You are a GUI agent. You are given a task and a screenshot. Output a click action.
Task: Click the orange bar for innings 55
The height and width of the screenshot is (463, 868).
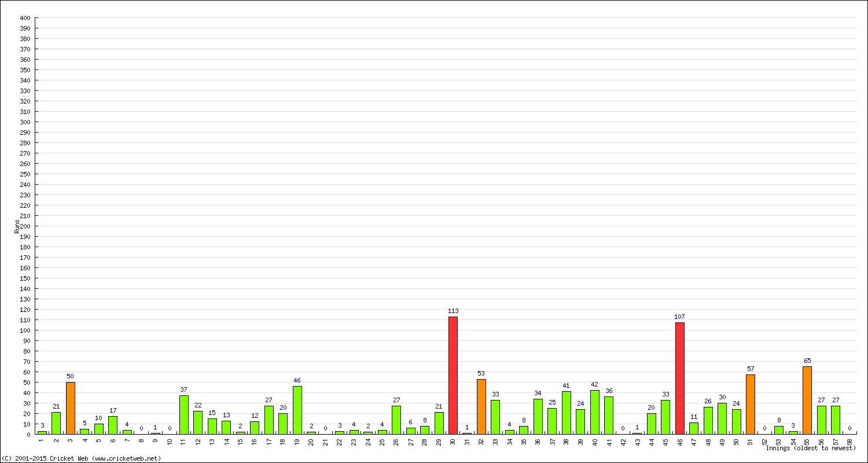[807, 400]
